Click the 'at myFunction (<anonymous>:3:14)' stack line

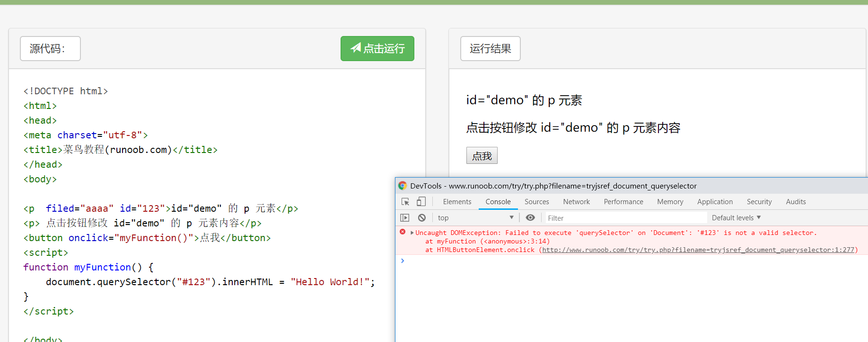pos(488,241)
